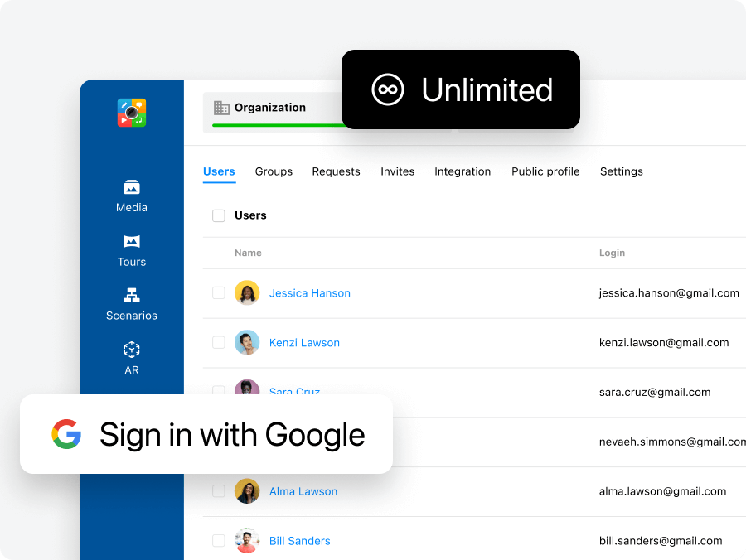Click email nevaeh.simmons@gmail.com
The image size is (746, 560).
[672, 442]
